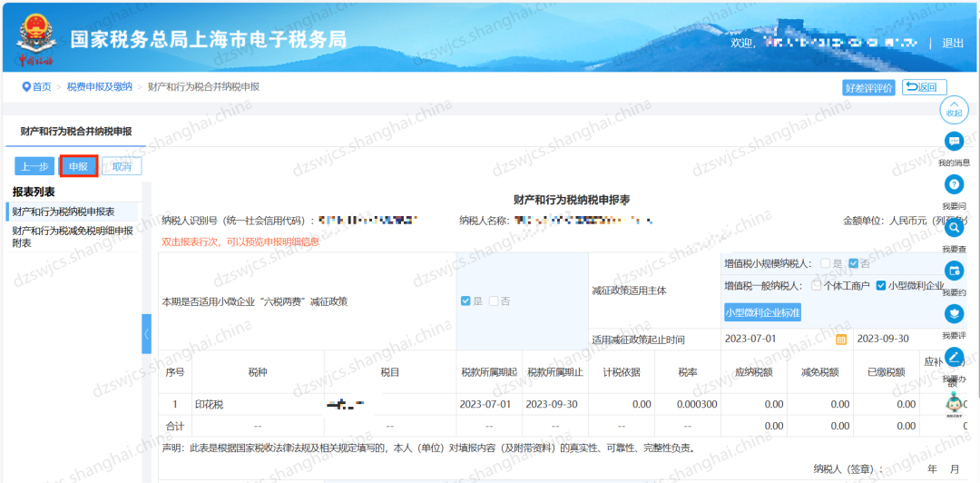Click the orange hint text 双击报表行次
Image resolution: width=980 pixels, height=483 pixels.
coord(240,241)
